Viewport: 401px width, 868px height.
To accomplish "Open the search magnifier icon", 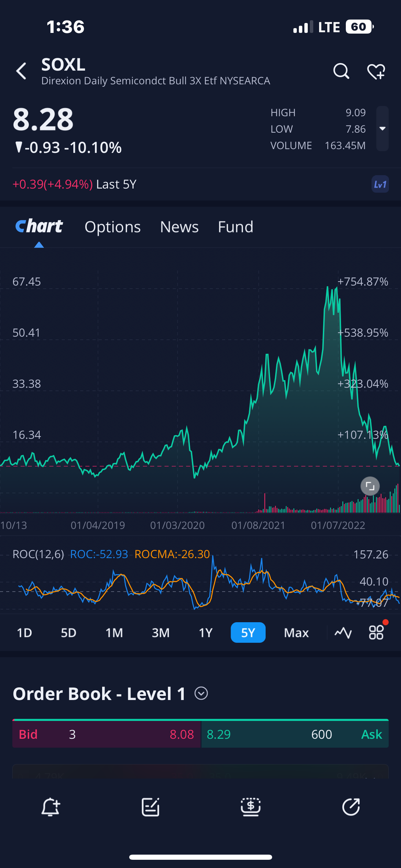I will pos(341,71).
